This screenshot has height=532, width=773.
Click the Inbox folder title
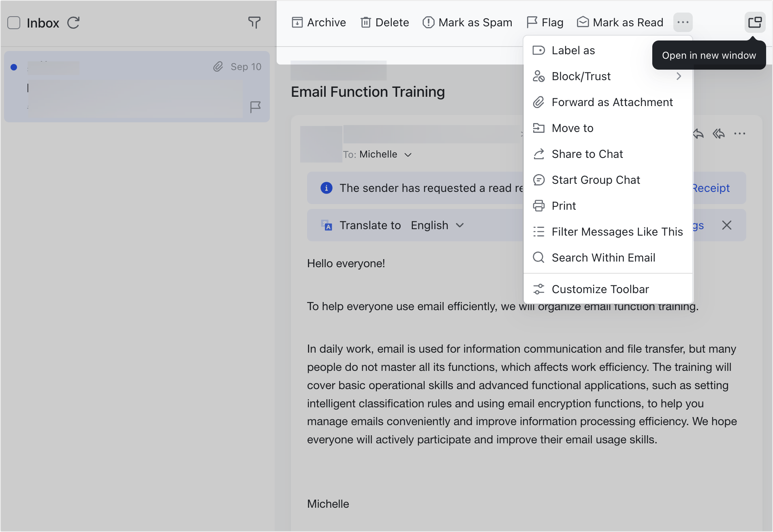pyautogui.click(x=43, y=23)
